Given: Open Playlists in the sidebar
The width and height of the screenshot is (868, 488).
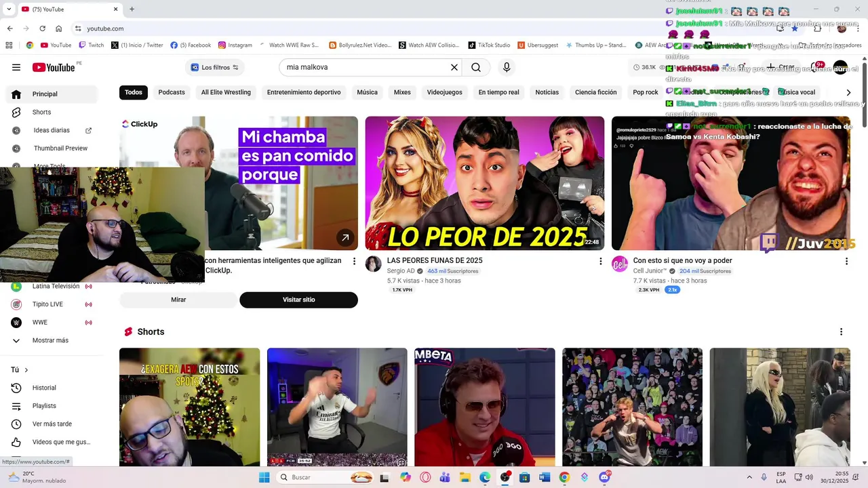Looking at the screenshot, I should pos(44,405).
